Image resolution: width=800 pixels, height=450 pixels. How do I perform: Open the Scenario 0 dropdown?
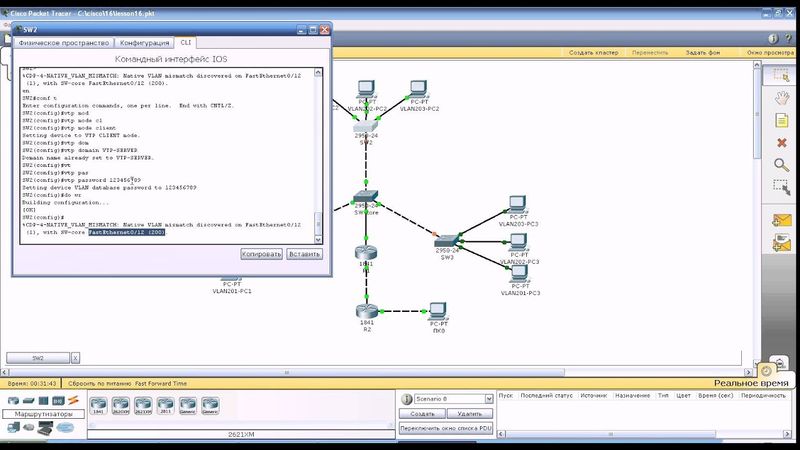click(x=454, y=399)
